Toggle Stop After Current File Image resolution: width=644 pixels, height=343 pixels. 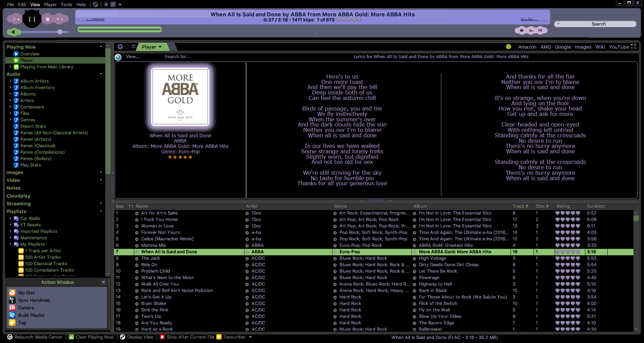click(x=187, y=337)
